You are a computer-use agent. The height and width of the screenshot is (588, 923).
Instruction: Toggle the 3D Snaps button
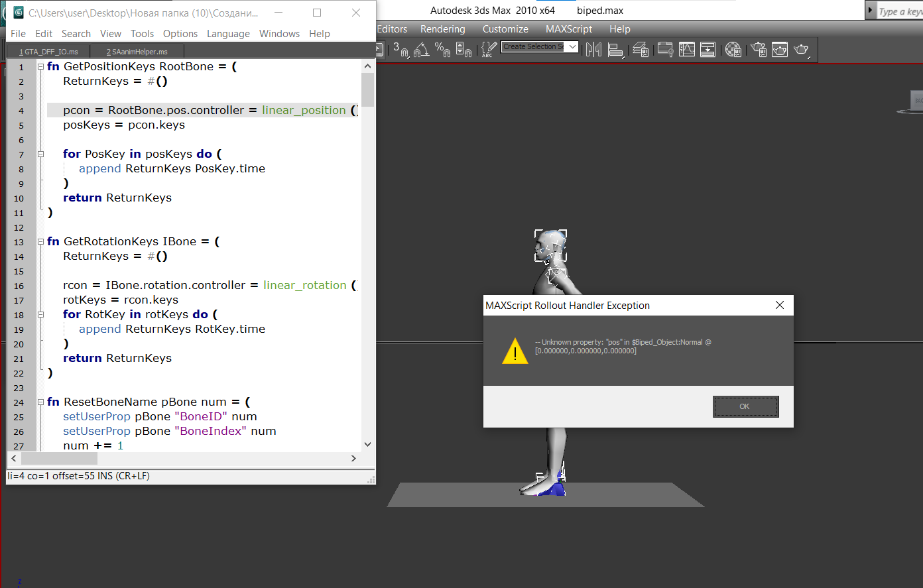[400, 50]
